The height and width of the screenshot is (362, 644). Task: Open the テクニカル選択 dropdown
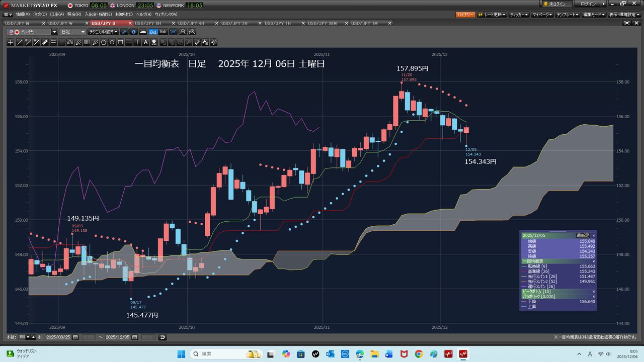coord(103,32)
